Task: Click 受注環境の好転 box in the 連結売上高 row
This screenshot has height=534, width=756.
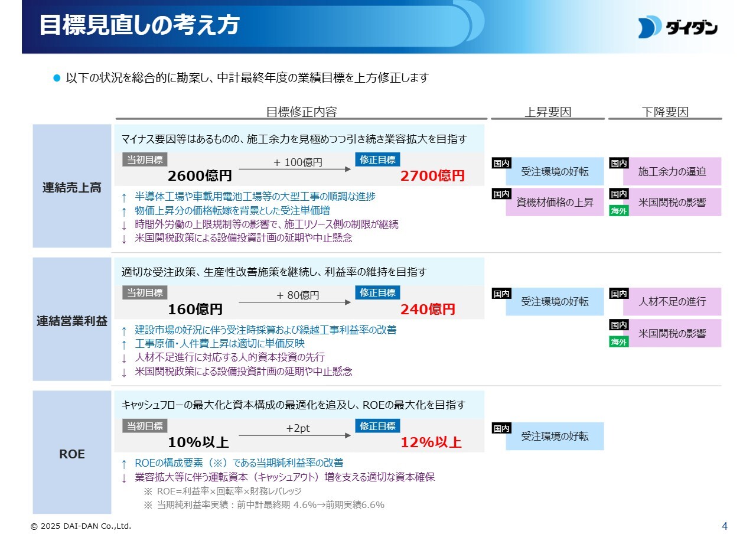Action: click(x=555, y=171)
